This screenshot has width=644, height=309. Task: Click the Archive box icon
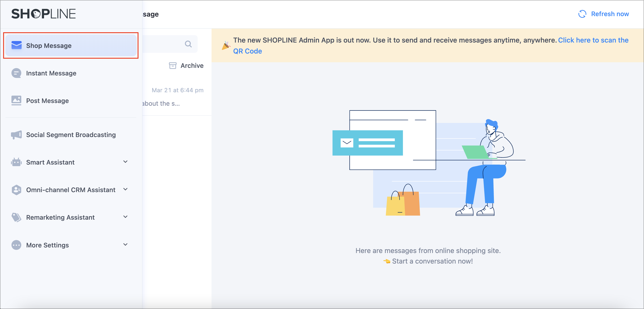click(173, 65)
